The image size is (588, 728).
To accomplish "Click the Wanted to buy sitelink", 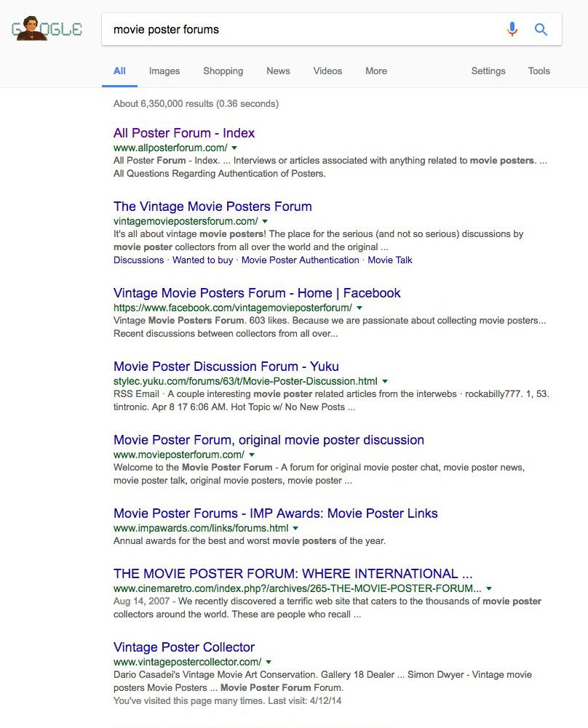I will 203,260.
